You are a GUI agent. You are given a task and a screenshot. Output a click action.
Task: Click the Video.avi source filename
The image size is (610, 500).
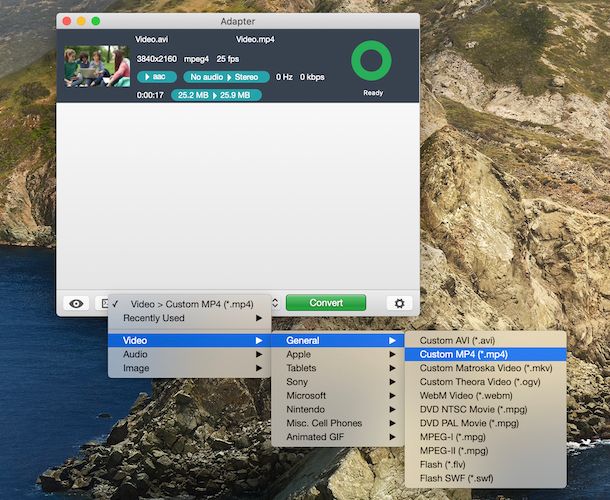[x=151, y=39]
